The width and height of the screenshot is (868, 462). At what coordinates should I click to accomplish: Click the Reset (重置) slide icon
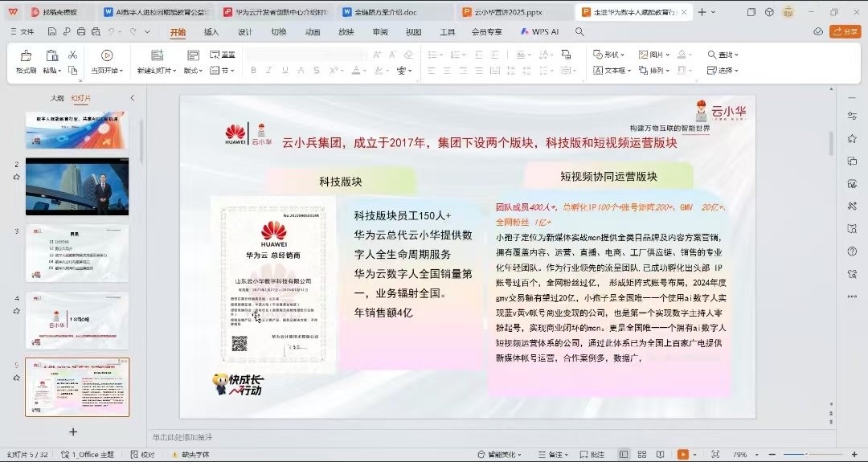223,55
